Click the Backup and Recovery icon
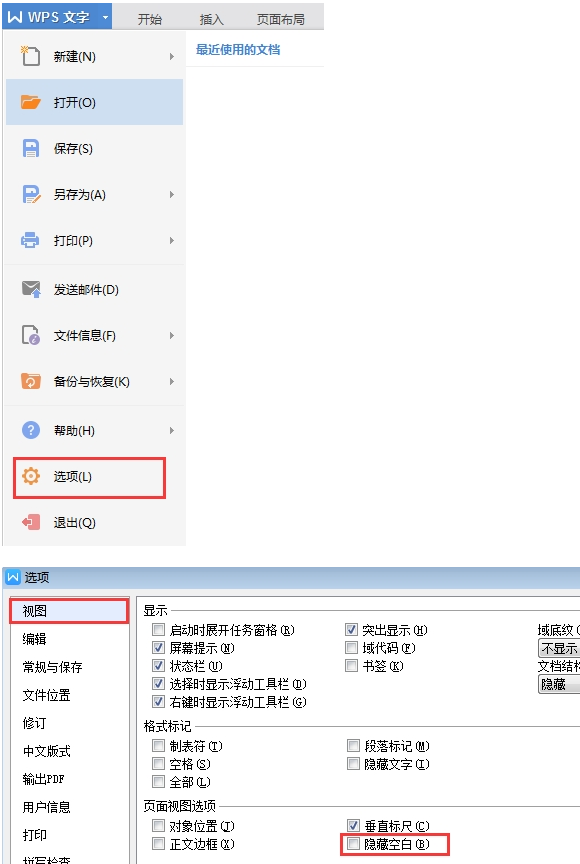 pyautogui.click(x=31, y=381)
